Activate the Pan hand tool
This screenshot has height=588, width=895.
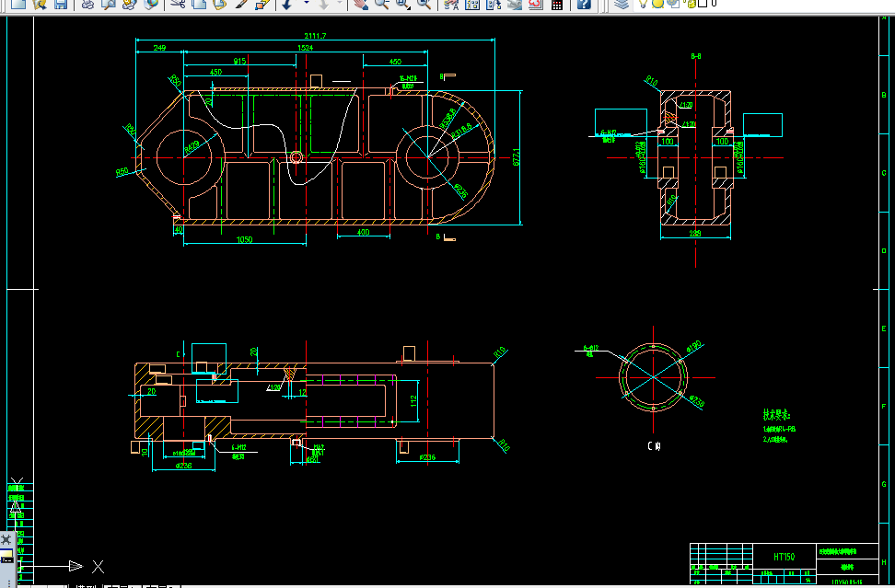tap(360, 4)
